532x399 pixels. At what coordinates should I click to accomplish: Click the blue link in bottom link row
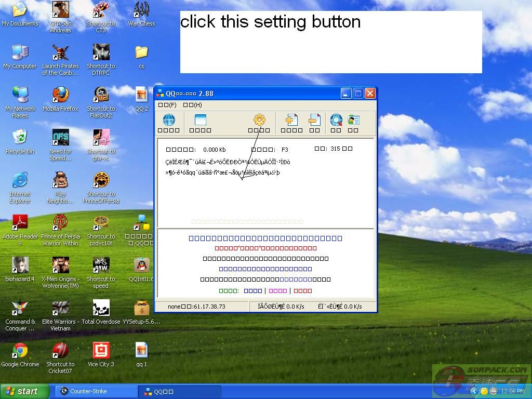click(253, 291)
